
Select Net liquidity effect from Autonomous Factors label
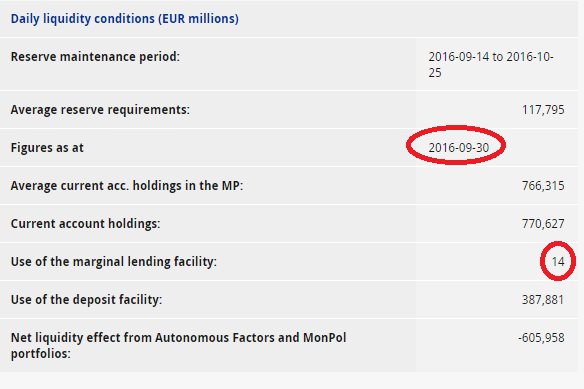click(178, 345)
